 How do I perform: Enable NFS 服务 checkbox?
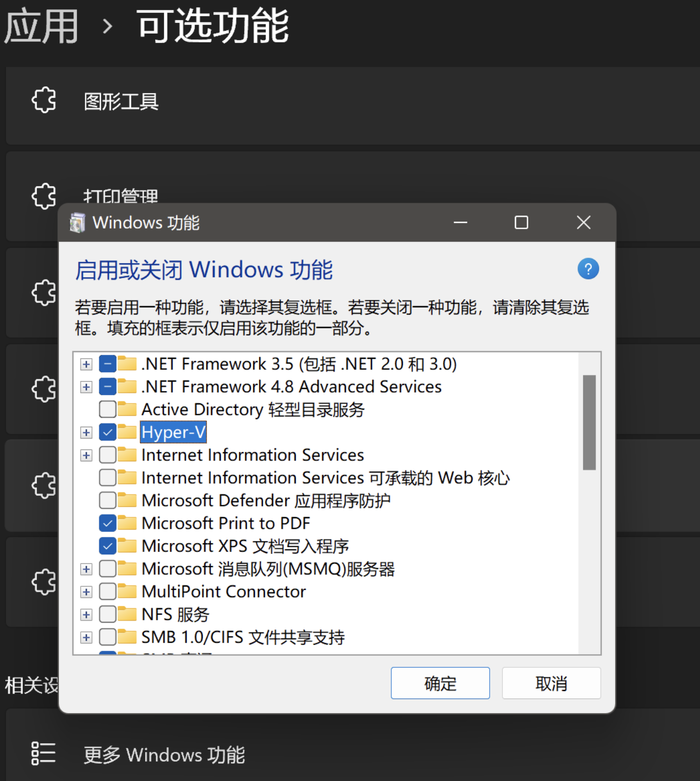coord(108,614)
